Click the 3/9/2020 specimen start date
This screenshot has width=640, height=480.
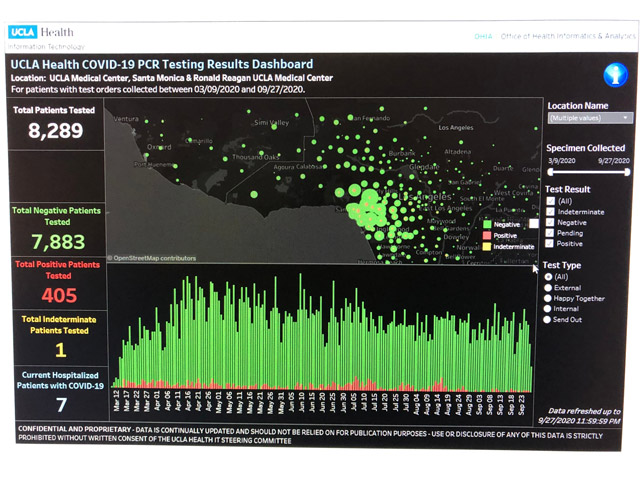(x=562, y=160)
